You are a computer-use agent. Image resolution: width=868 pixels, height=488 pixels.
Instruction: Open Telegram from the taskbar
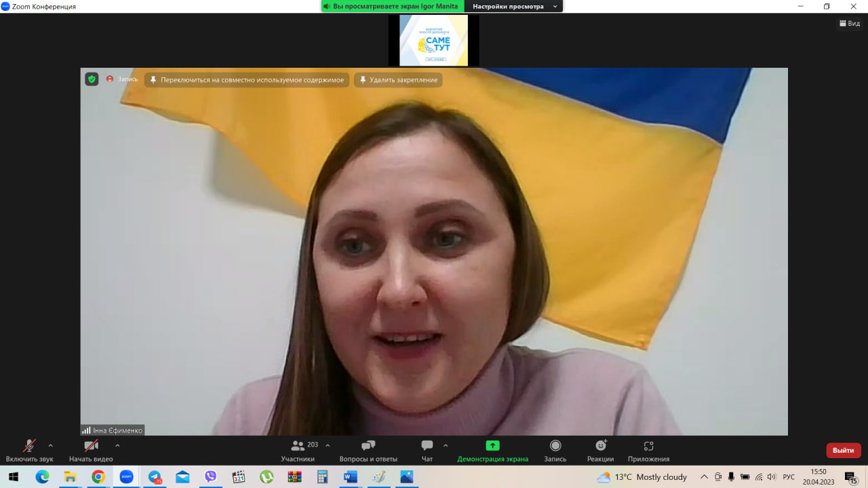click(155, 476)
